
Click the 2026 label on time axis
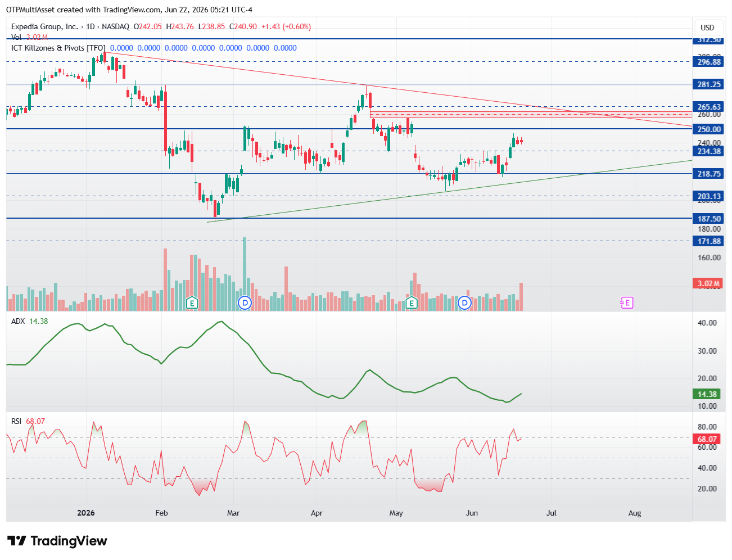click(86, 513)
